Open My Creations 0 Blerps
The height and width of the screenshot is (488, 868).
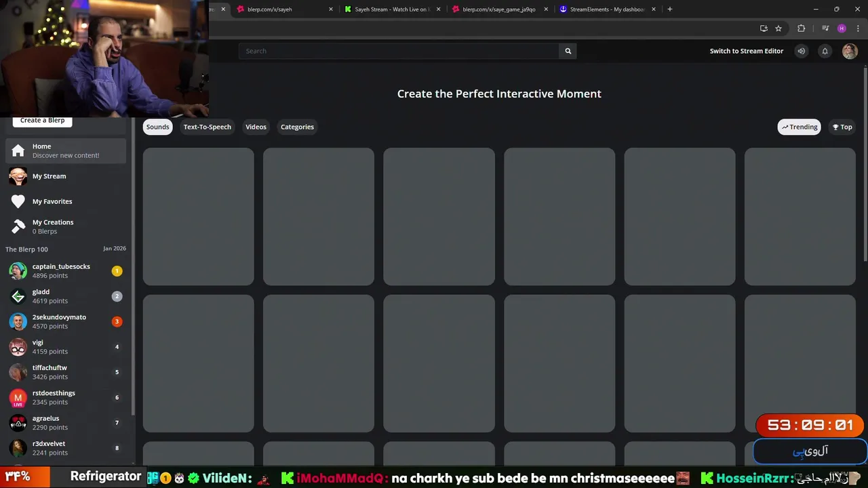tap(66, 226)
